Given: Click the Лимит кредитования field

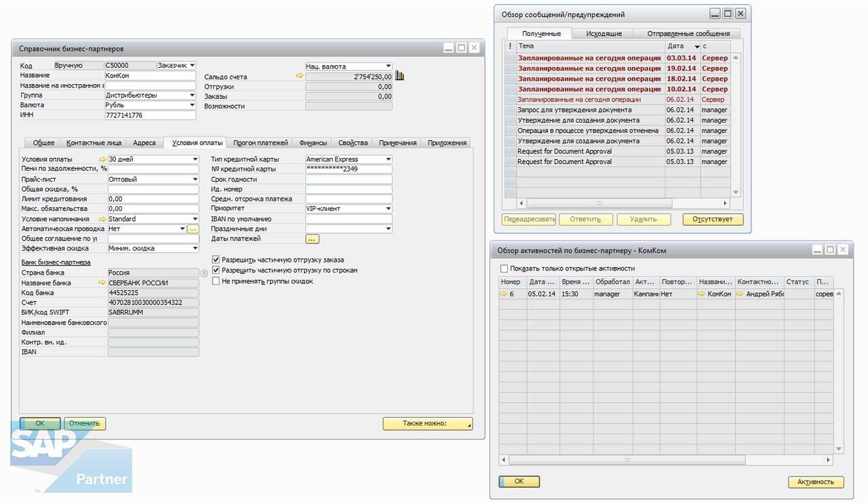Looking at the screenshot, I should pyautogui.click(x=153, y=199).
